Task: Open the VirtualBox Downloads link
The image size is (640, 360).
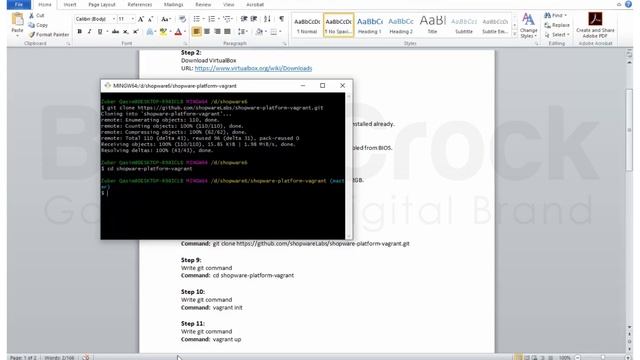Action: [253, 68]
